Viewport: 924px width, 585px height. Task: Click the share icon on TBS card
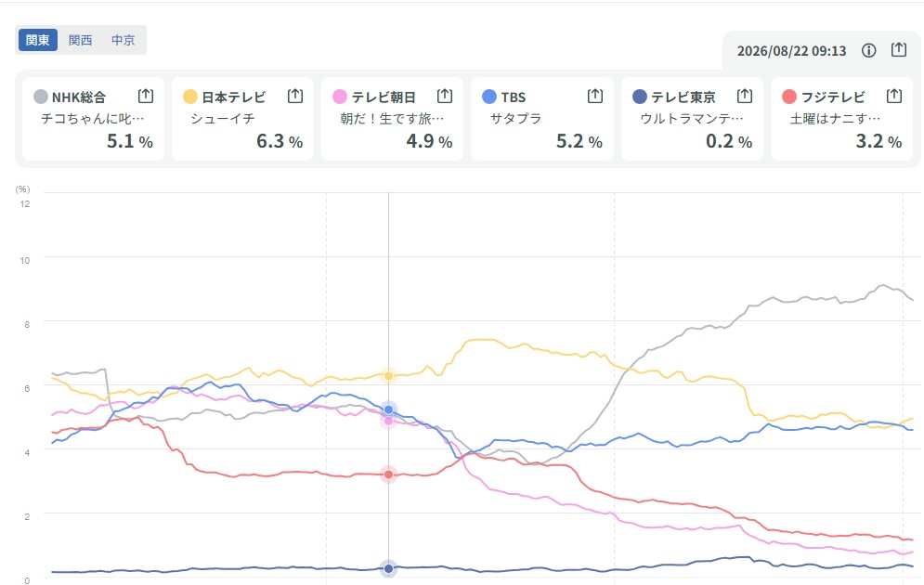click(595, 96)
